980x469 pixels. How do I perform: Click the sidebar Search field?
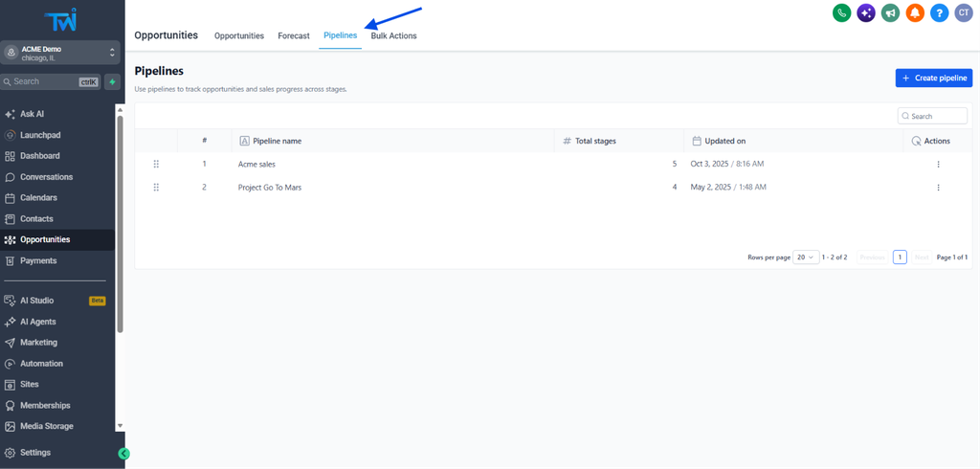[51, 82]
